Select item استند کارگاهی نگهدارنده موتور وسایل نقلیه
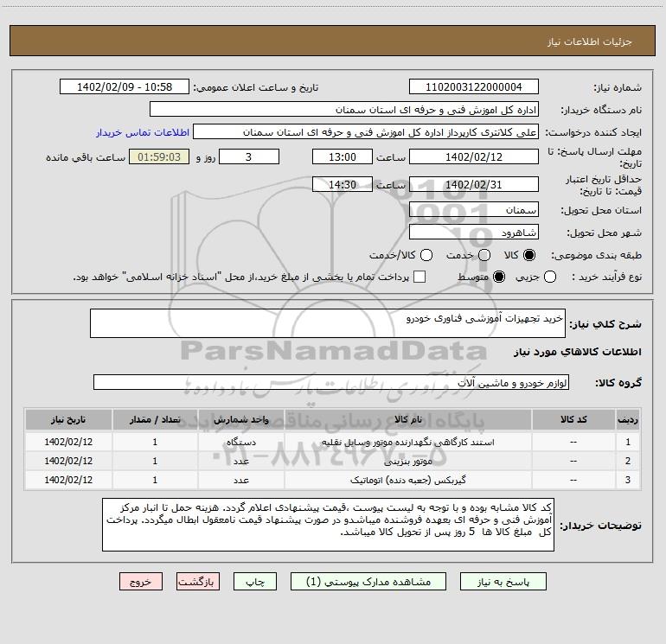This screenshot has height=644, width=666. coord(407,442)
